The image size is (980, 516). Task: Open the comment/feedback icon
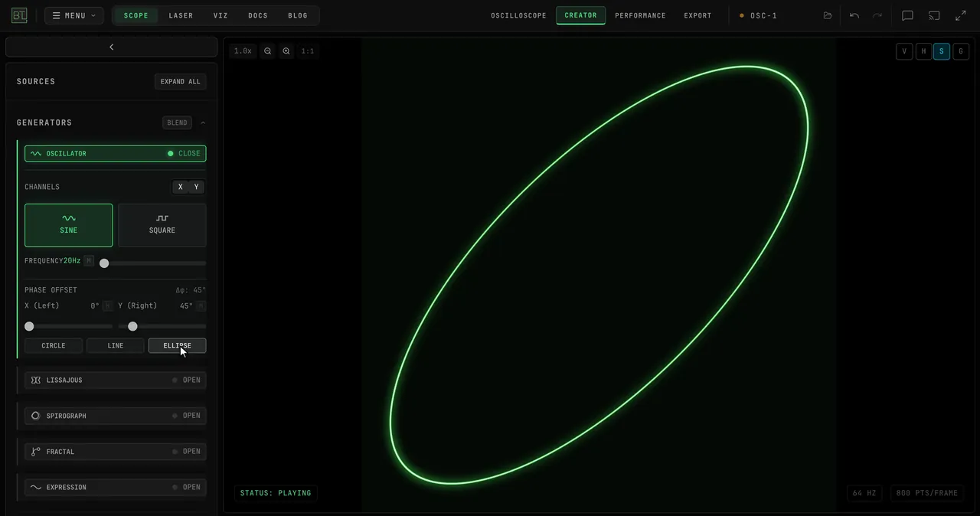(907, 15)
